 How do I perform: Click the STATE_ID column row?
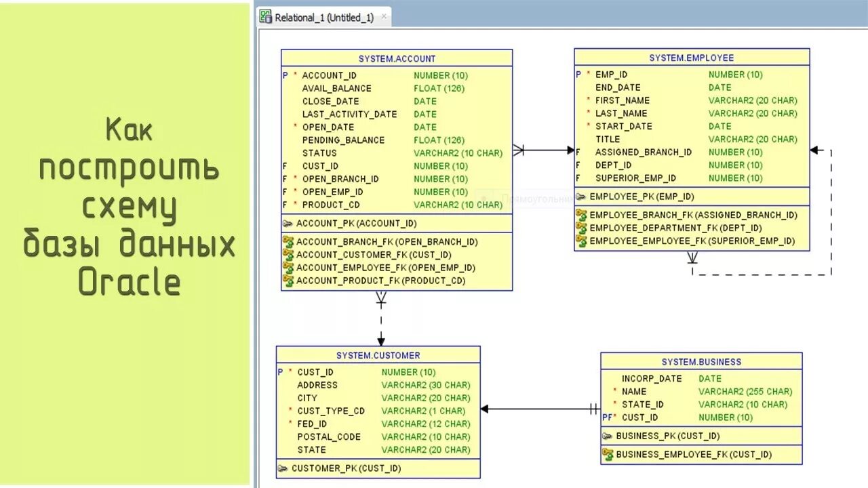tap(701, 404)
